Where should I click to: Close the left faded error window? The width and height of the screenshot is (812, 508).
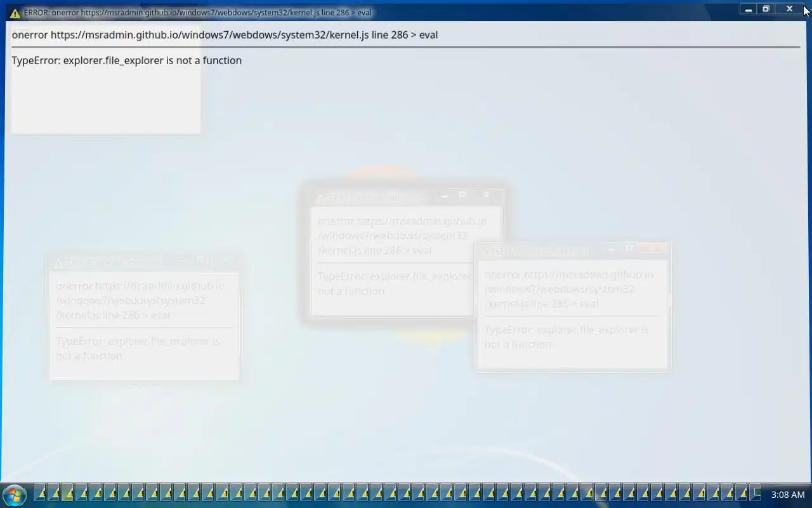coord(225,260)
